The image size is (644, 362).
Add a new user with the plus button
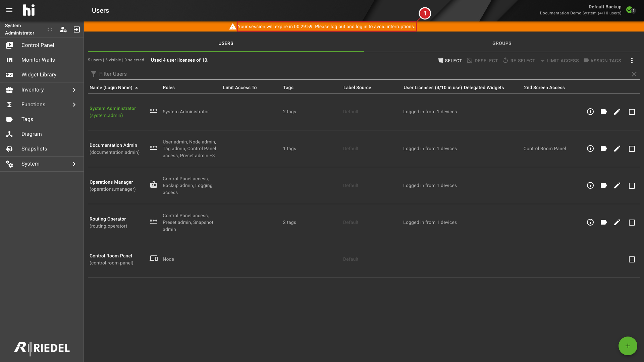tap(628, 346)
